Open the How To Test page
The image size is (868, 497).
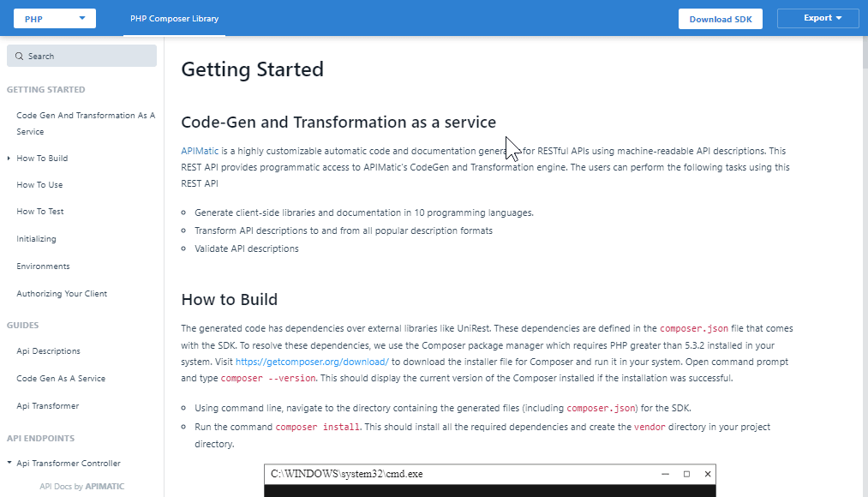(38, 211)
